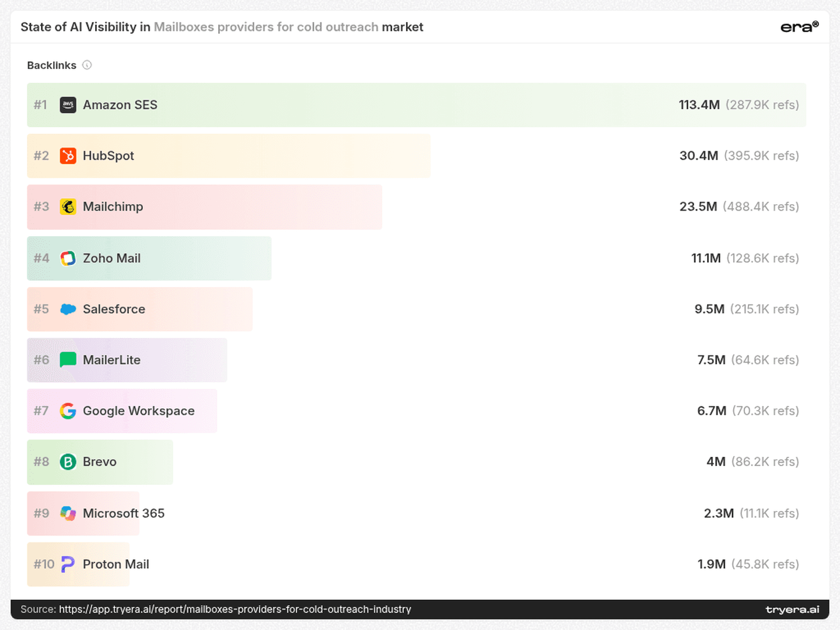Click the Proton Mail purple P icon
Viewport: 840px width, 630px height.
click(68, 564)
